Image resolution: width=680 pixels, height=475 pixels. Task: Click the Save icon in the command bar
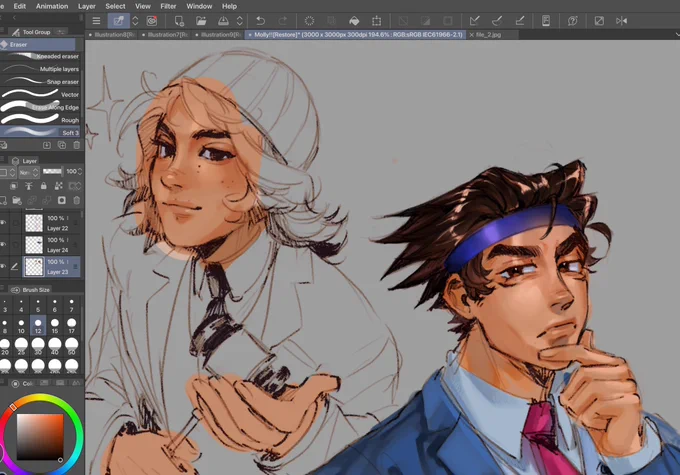click(x=223, y=21)
